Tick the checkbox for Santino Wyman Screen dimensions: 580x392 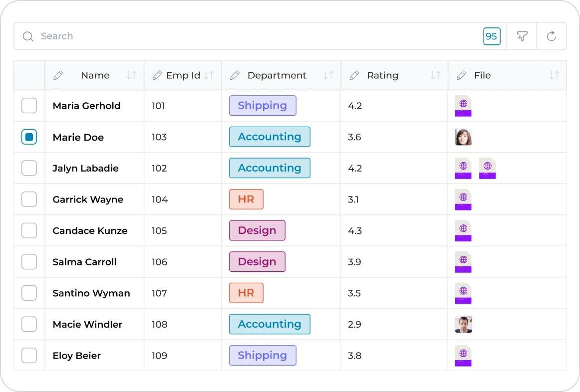29,293
